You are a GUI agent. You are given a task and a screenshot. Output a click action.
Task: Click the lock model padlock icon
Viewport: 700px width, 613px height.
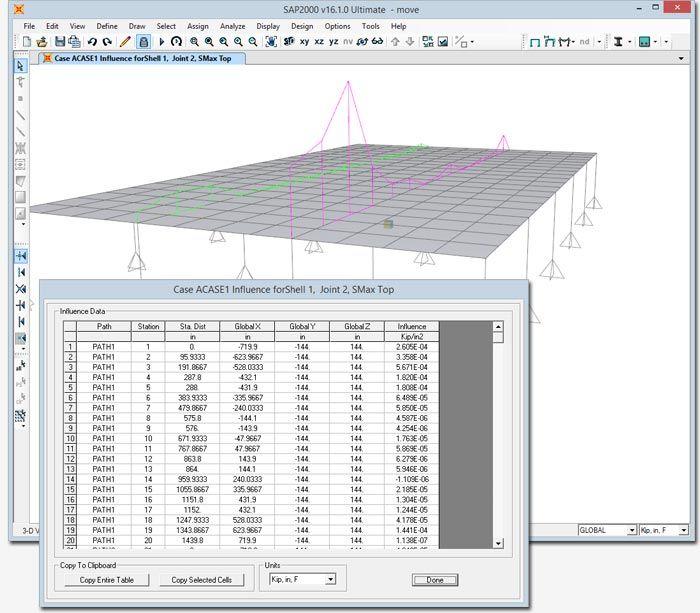click(x=143, y=42)
